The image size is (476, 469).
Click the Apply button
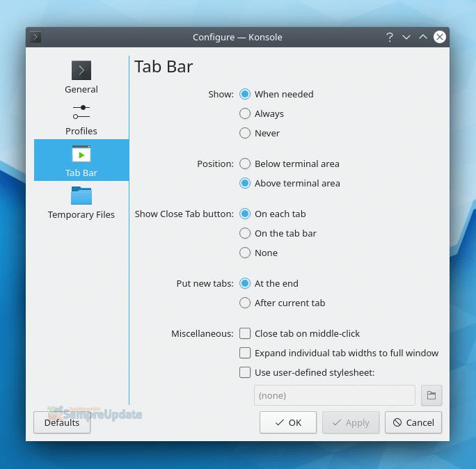tap(351, 422)
